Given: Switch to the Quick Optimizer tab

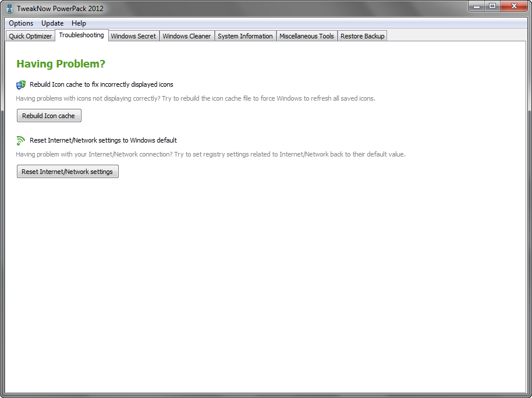Looking at the screenshot, I should (x=30, y=36).
